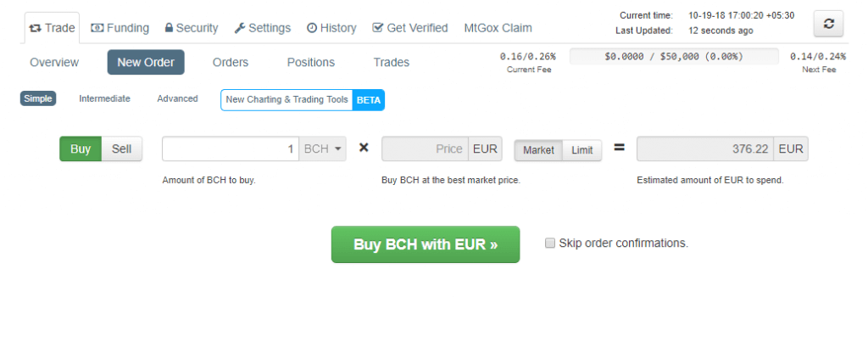Click the Trade arrows icon

[x=35, y=28]
